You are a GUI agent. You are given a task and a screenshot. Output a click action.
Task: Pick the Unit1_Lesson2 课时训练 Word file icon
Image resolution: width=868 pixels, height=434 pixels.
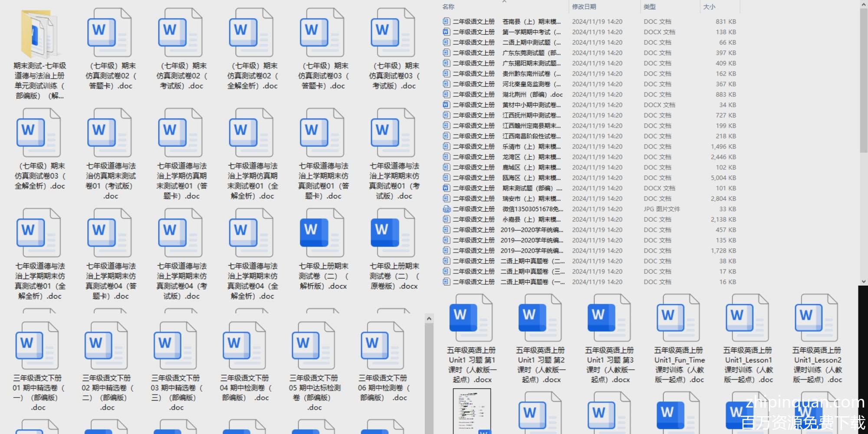point(816,318)
